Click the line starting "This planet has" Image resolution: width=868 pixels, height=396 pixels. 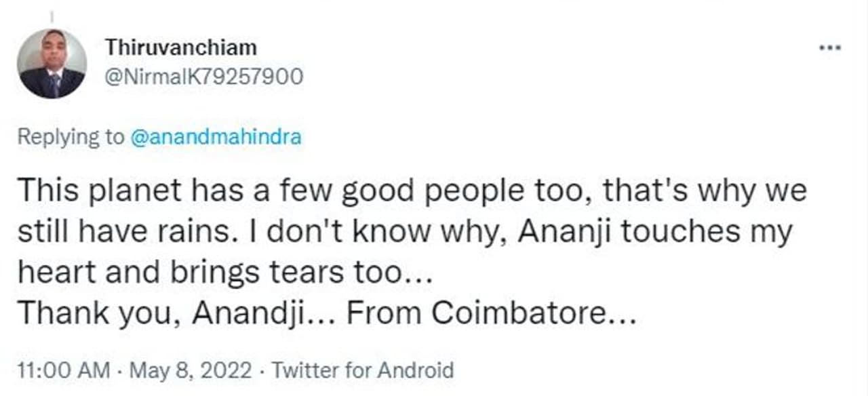point(412,191)
